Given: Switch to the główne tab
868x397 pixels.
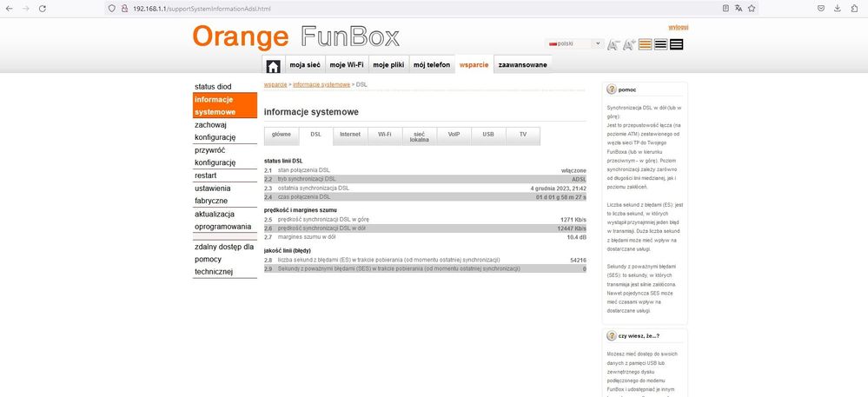Looking at the screenshot, I should [282, 136].
